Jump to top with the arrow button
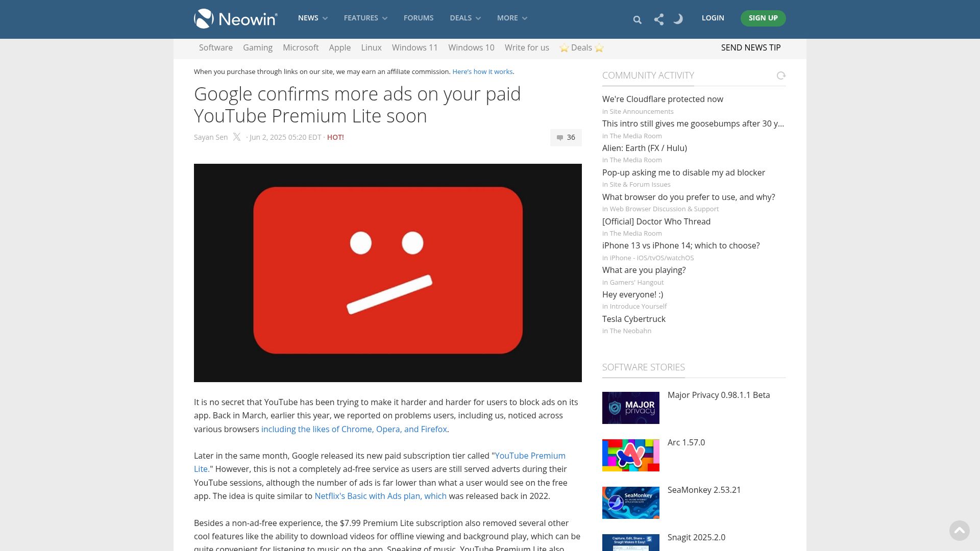 click(x=960, y=531)
